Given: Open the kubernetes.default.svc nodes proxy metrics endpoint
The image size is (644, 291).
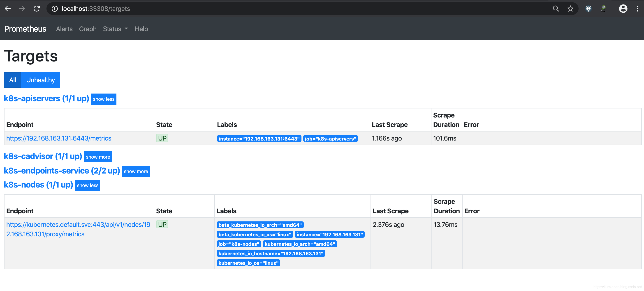Looking at the screenshot, I should 78,229.
